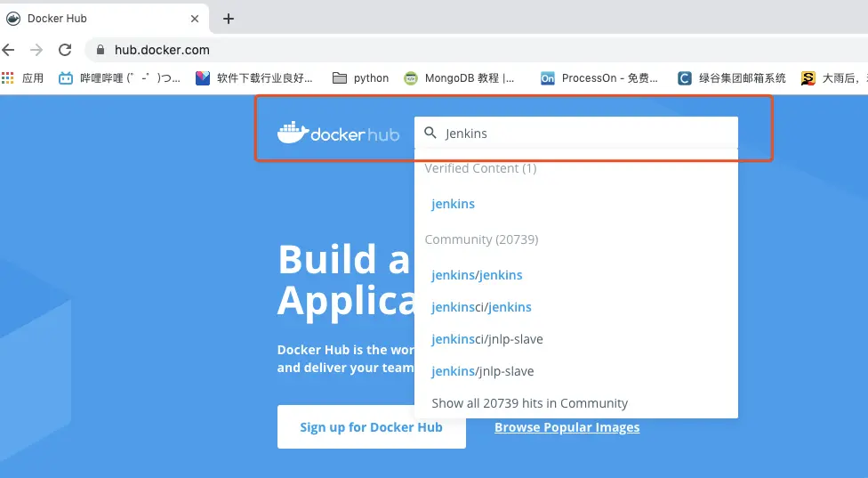Click the browser forward arrow
The width and height of the screenshot is (868, 478).
click(x=36, y=50)
